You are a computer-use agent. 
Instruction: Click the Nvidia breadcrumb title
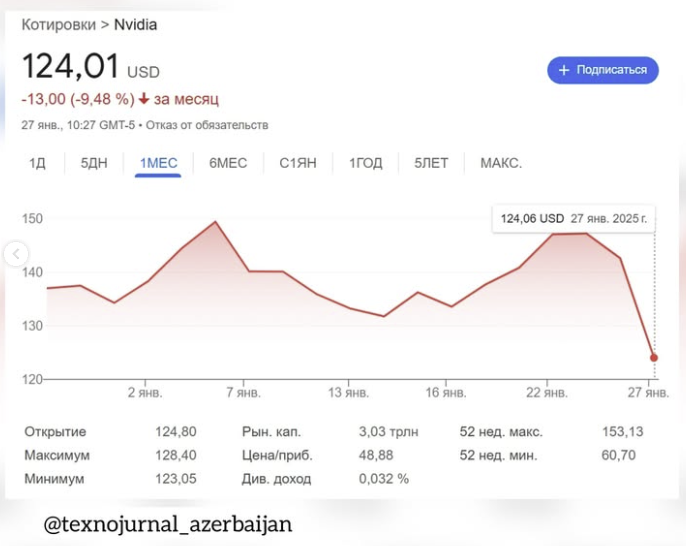[135, 24]
